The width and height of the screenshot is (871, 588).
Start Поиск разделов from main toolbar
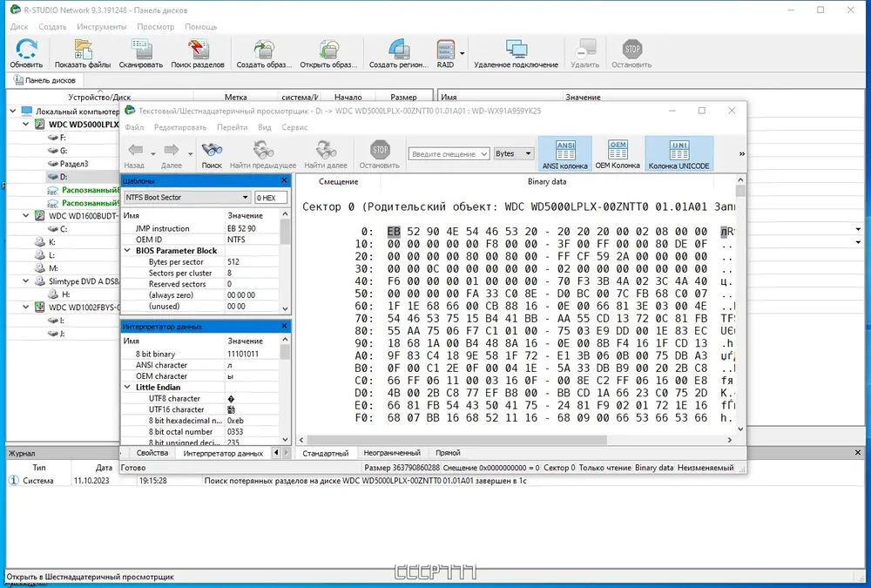coord(198,50)
